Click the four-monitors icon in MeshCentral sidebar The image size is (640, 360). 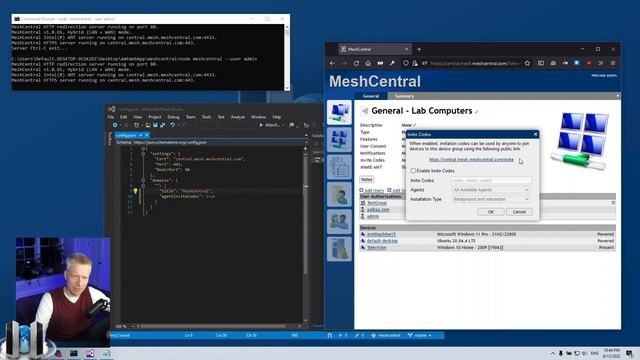point(339,140)
